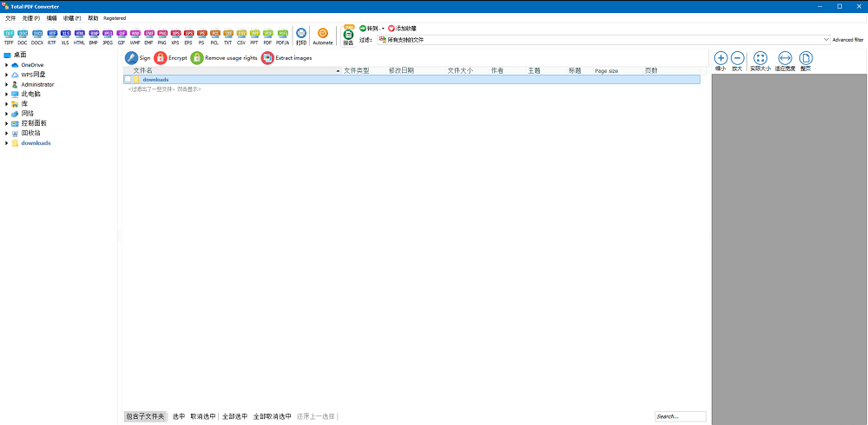
Task: Expand the OneDrive tree node
Action: point(7,65)
